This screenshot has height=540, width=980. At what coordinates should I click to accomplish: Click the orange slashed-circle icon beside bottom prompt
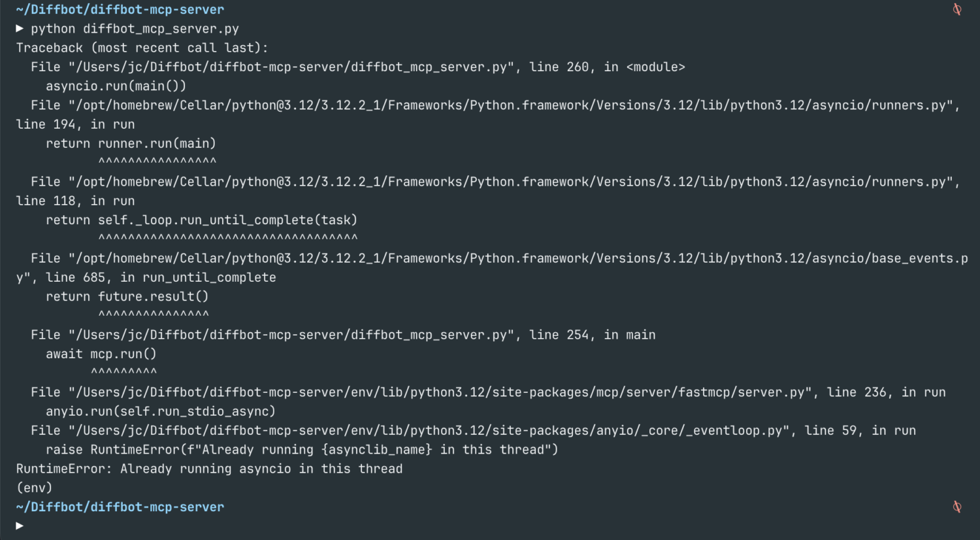point(957,507)
